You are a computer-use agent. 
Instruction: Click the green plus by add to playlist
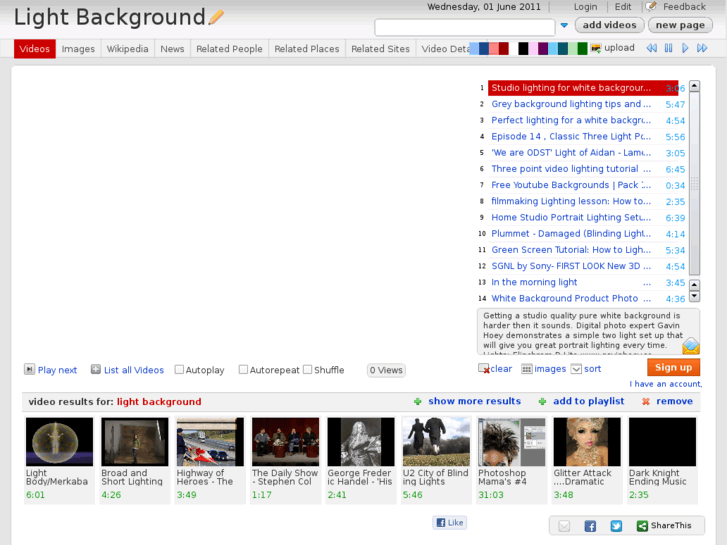tap(542, 401)
